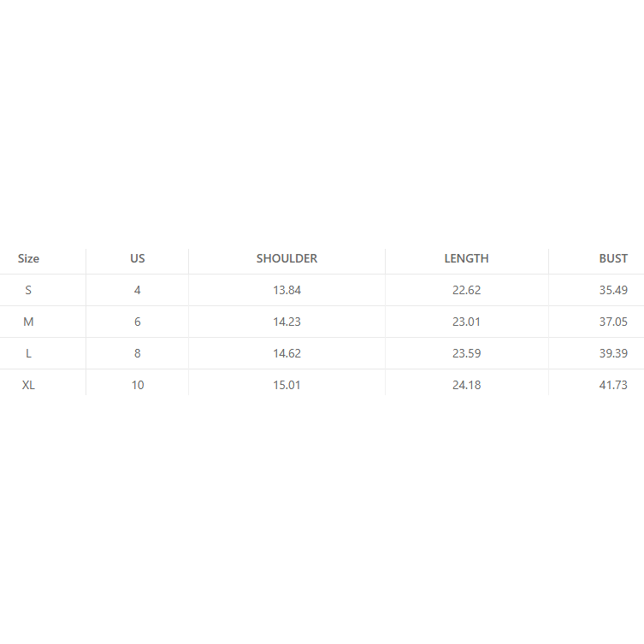
Task: Click shoulder value 14.23
Action: coord(287,322)
